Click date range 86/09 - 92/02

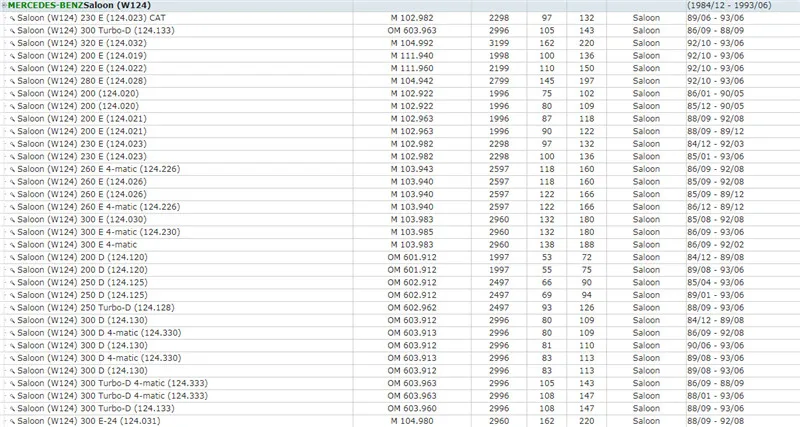715,245
